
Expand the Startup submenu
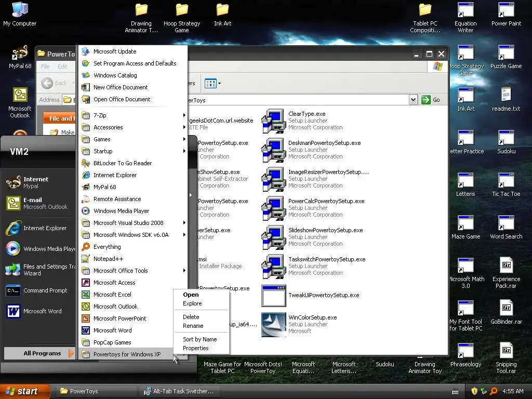(x=133, y=151)
